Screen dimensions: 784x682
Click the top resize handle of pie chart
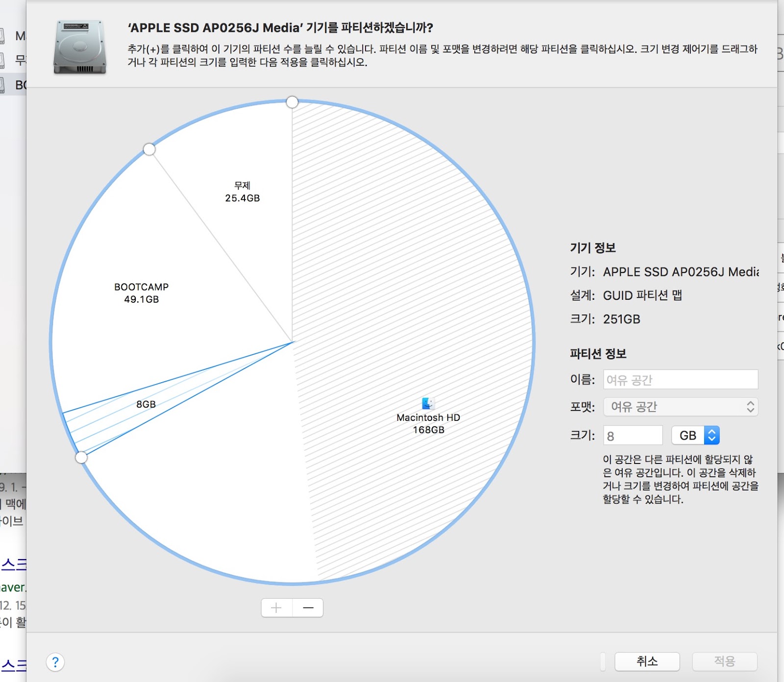pos(292,102)
